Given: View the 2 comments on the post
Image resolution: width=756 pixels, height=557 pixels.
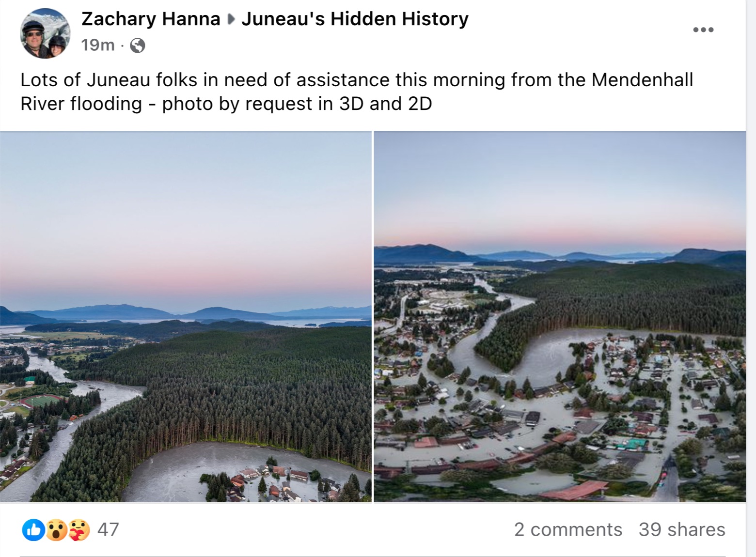Looking at the screenshot, I should click(568, 529).
